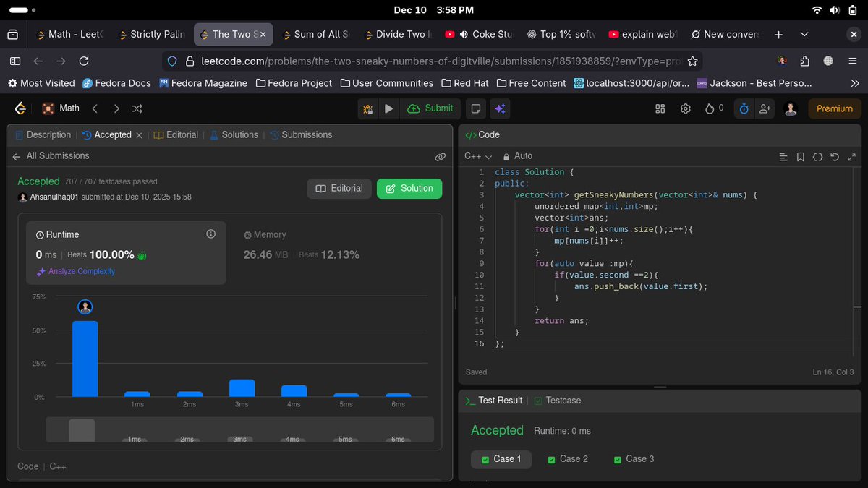Switch to Sum of All browser tab

click(315, 34)
